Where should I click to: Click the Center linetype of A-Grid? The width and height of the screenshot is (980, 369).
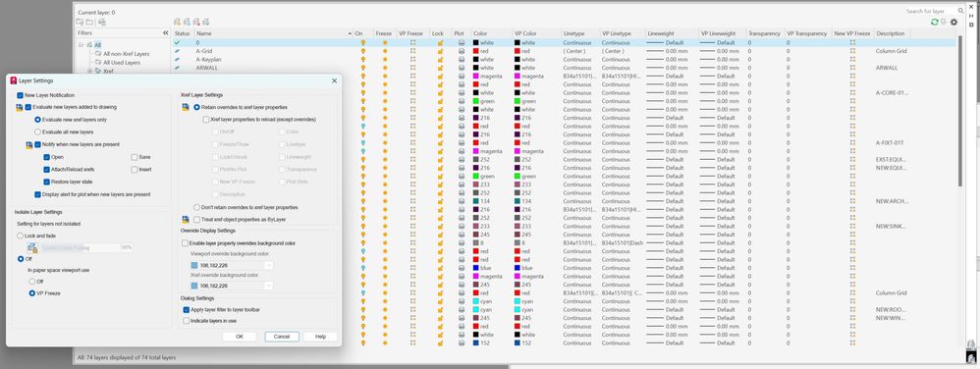(x=573, y=51)
